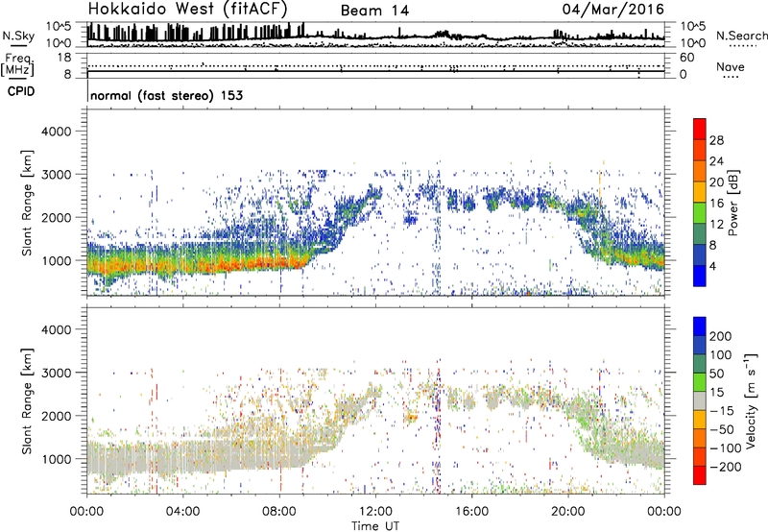768x532 pixels.
Task: Click "4000" on the power panel axis
Action: pos(57,132)
